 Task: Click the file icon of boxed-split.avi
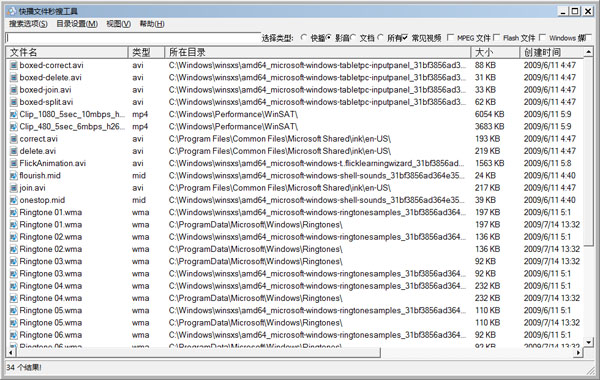[x=14, y=102]
